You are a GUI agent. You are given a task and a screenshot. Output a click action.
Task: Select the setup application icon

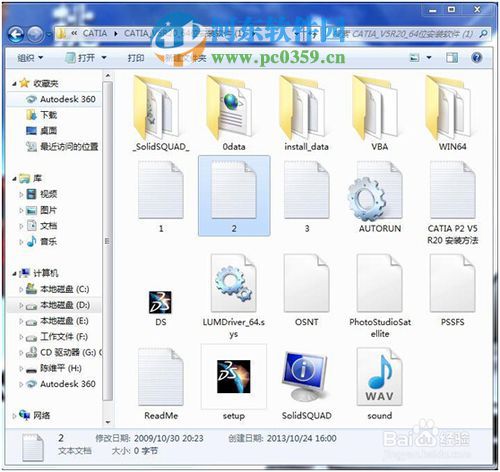tap(234, 383)
